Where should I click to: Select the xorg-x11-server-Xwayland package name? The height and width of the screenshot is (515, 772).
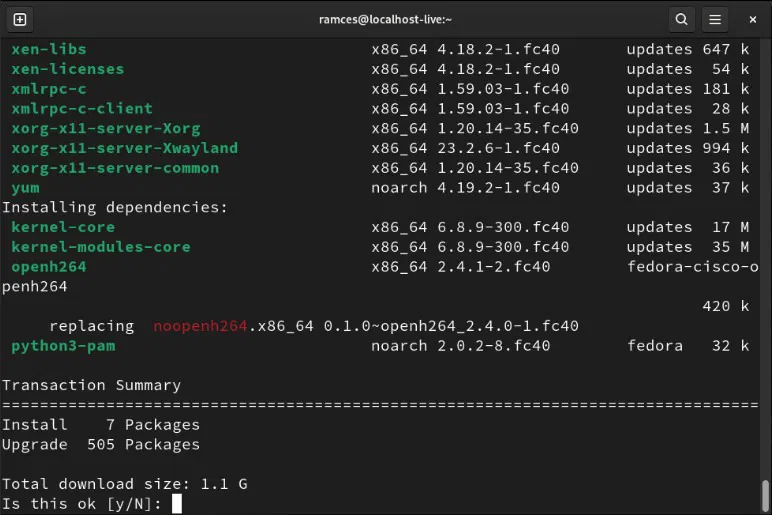tap(125, 148)
